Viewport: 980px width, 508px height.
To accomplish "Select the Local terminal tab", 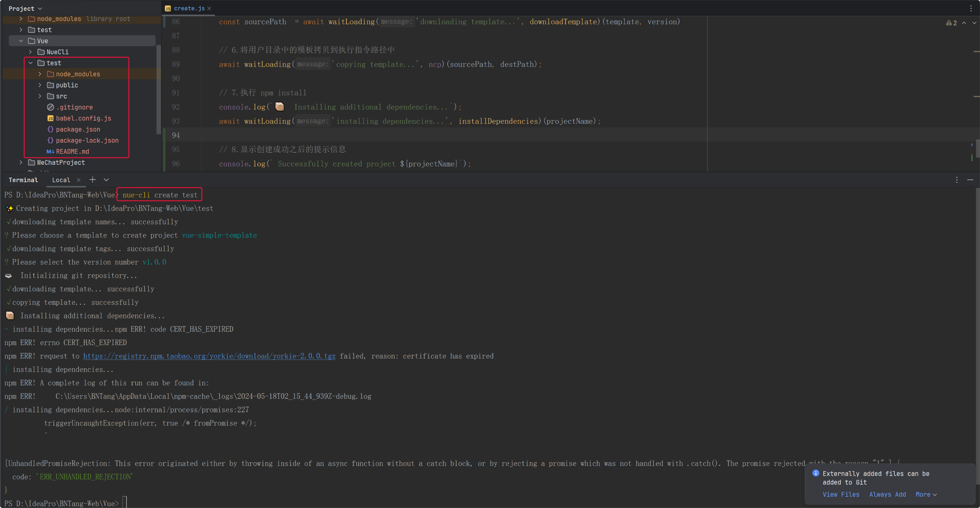I will click(x=61, y=180).
